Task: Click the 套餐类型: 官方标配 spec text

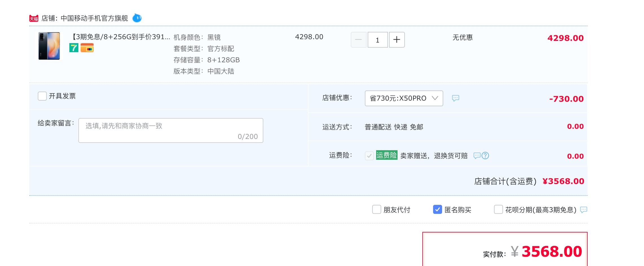Action: coord(204,49)
